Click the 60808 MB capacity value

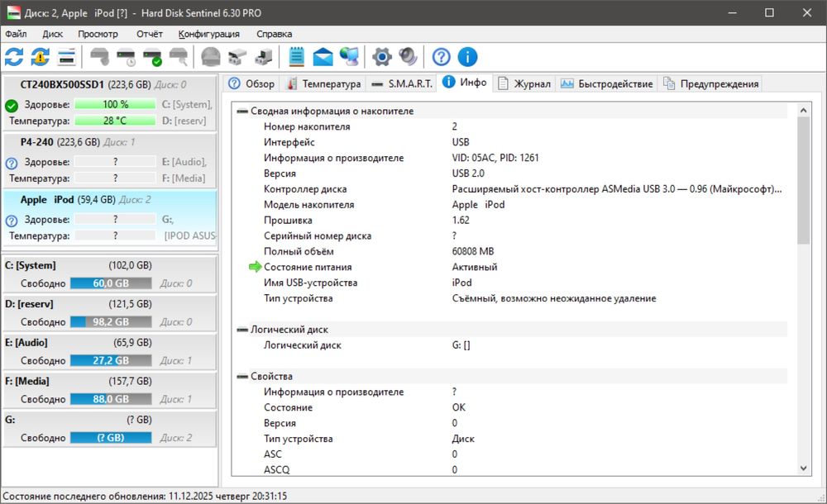click(x=473, y=251)
